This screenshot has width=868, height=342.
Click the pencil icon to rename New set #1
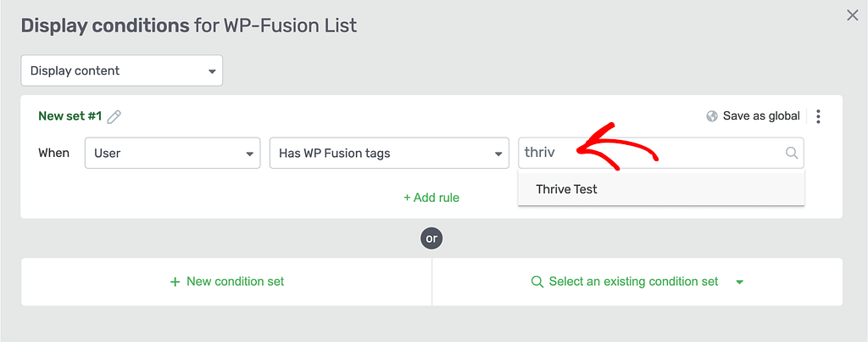[x=114, y=117]
